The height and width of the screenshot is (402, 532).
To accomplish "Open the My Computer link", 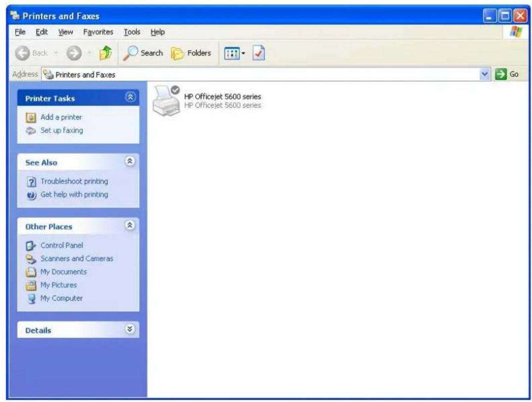I will [x=62, y=298].
